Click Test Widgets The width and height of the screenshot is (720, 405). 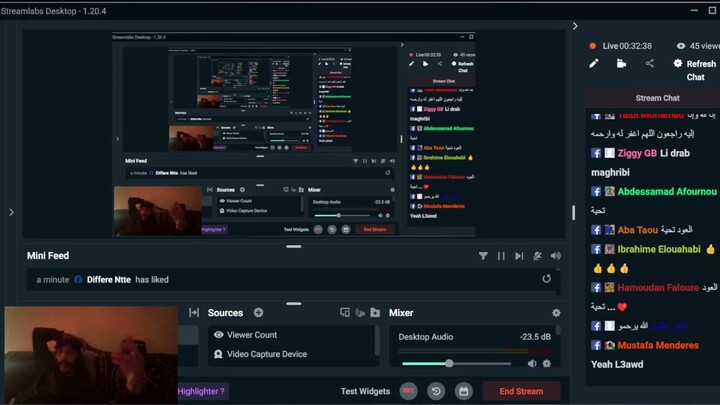(365, 391)
